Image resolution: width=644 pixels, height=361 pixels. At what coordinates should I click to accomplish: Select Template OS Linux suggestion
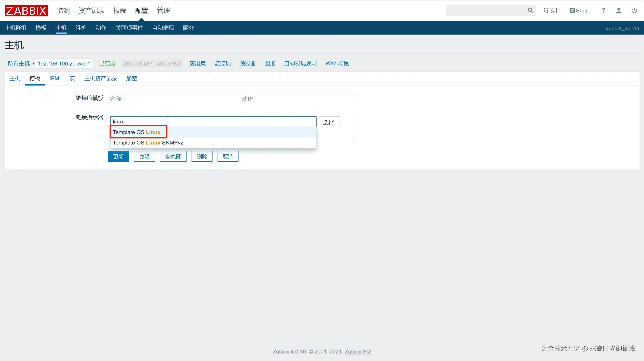pos(137,132)
